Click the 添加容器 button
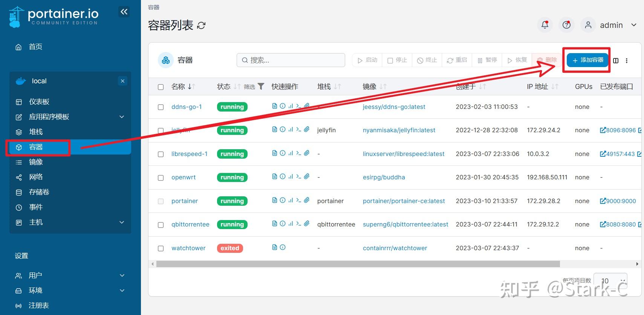This screenshot has height=315, width=644. pos(587,60)
